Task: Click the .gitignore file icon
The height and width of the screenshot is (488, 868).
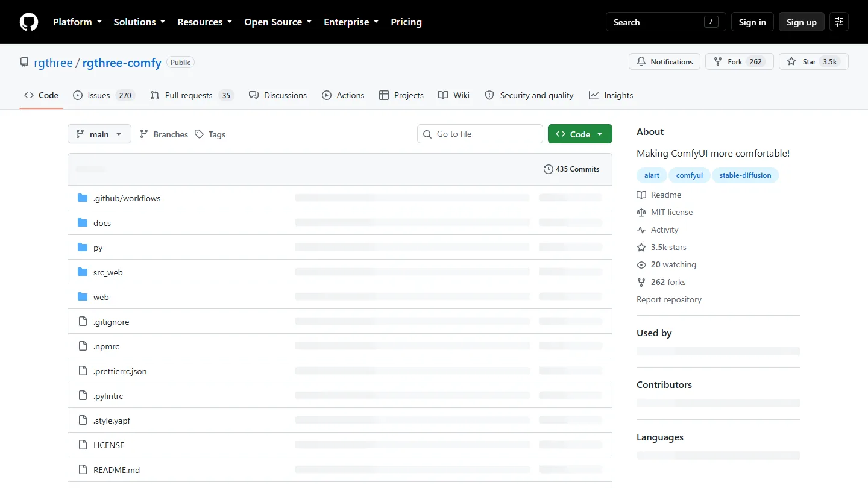Action: (83, 322)
